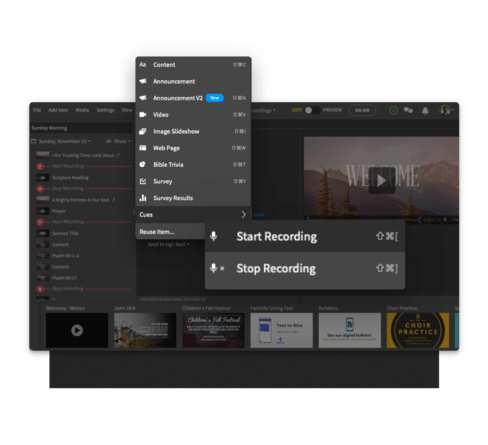Open the Media menu
The height and width of the screenshot is (445, 488).
point(82,110)
